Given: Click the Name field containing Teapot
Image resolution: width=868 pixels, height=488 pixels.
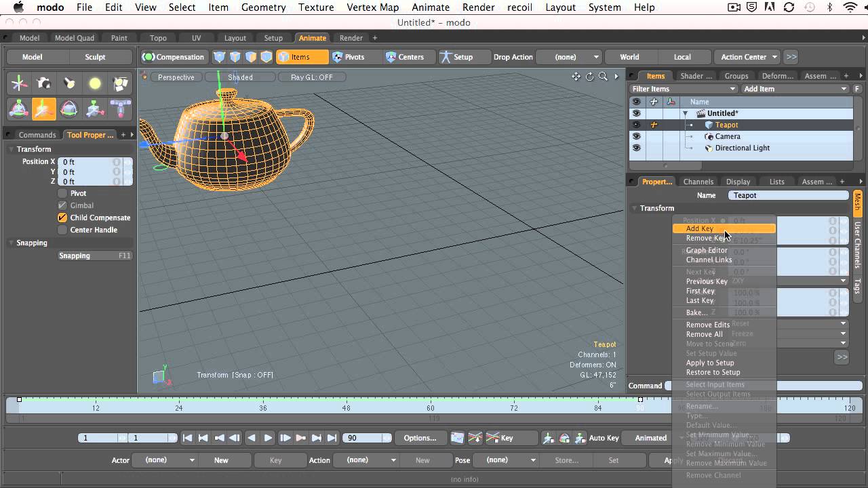Looking at the screenshot, I should point(788,195).
